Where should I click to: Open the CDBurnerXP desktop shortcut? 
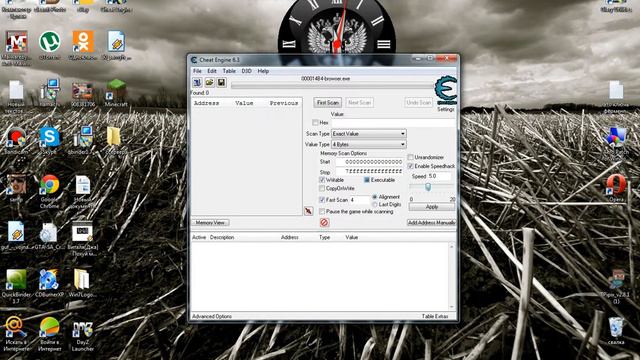tap(49, 283)
